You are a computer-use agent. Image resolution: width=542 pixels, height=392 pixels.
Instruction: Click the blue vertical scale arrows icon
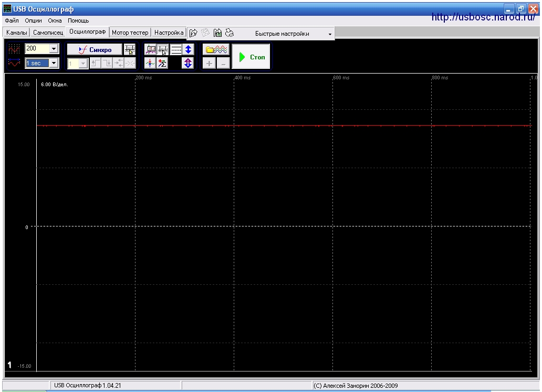click(x=188, y=50)
